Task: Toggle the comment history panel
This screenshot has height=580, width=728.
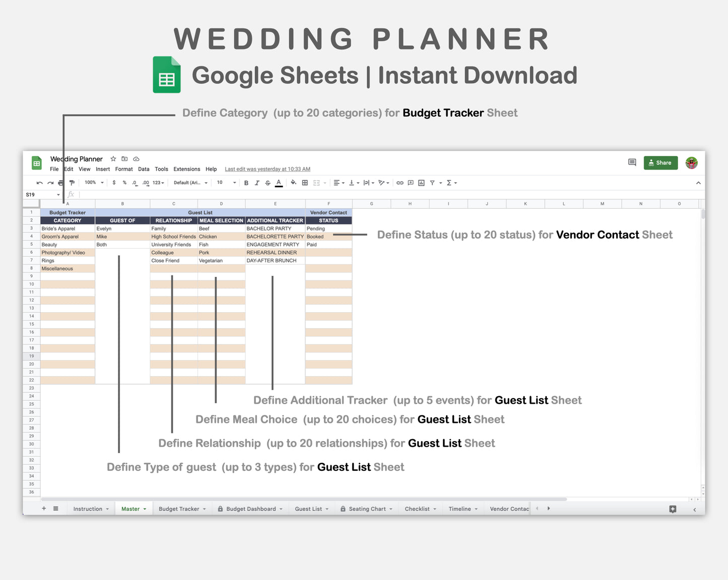Action: pyautogui.click(x=632, y=162)
